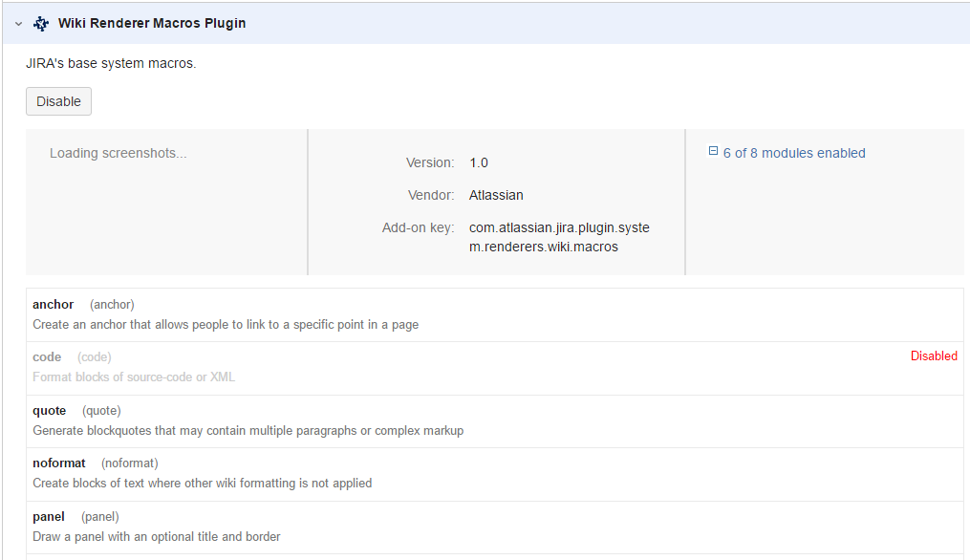Select the panel module name

click(x=48, y=517)
